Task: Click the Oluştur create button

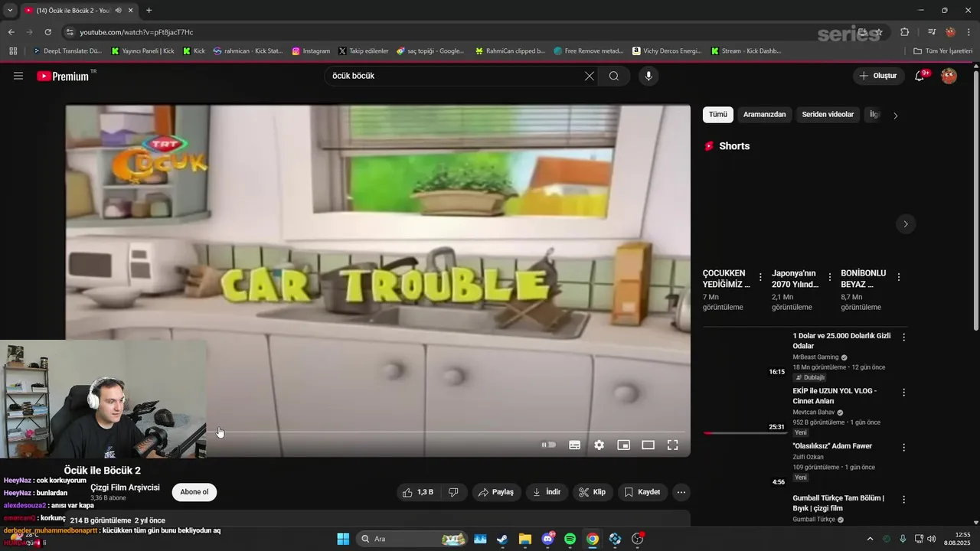Action: (878, 76)
